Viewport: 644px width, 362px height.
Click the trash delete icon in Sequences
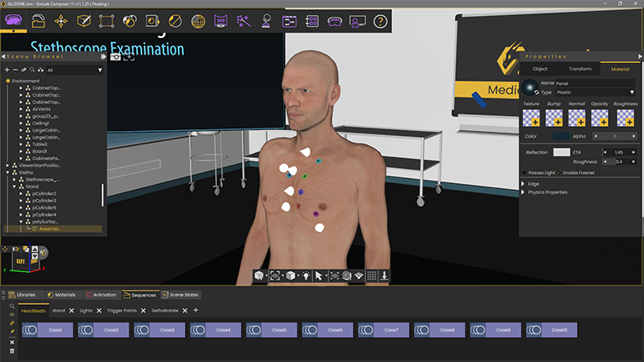12,351
